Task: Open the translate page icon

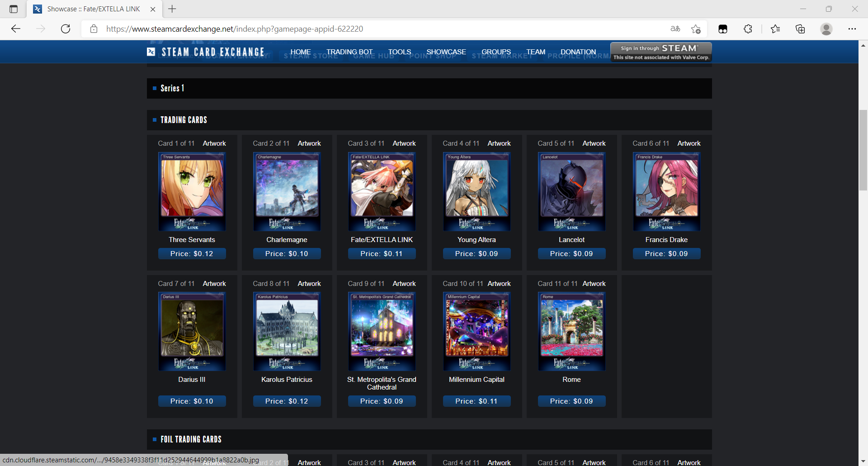Action: [x=675, y=29]
